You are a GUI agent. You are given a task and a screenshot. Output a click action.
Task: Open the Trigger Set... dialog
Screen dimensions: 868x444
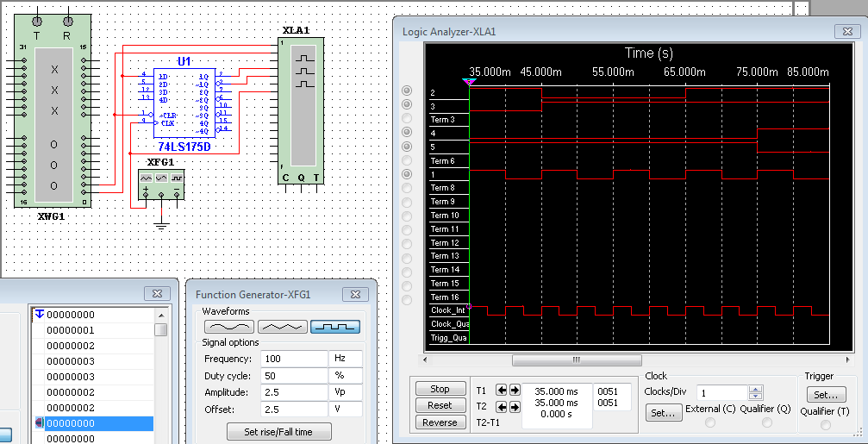tap(826, 394)
